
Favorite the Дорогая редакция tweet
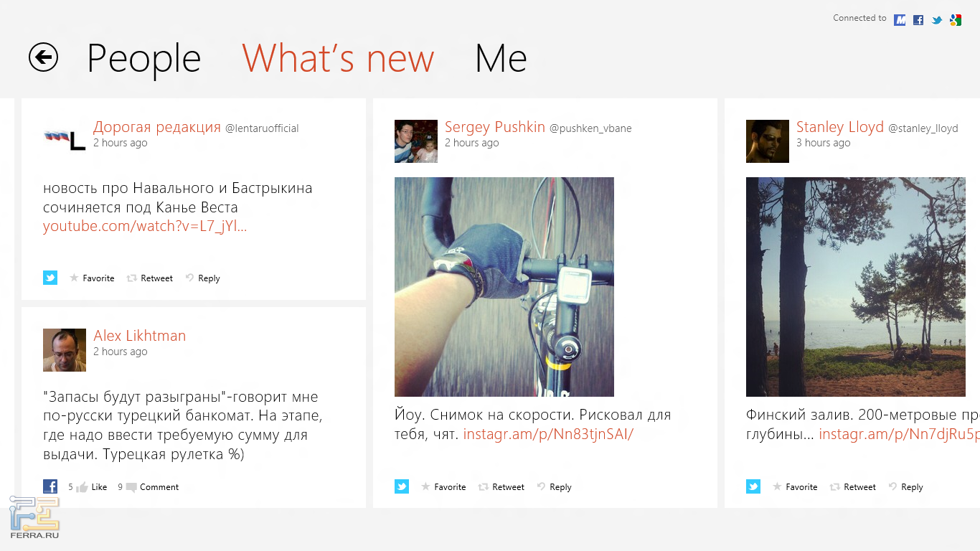(93, 278)
